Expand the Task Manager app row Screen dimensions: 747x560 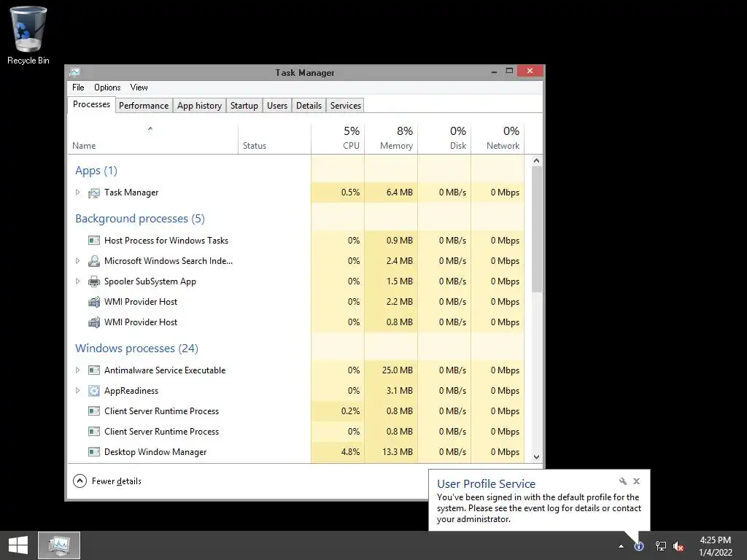coord(77,192)
